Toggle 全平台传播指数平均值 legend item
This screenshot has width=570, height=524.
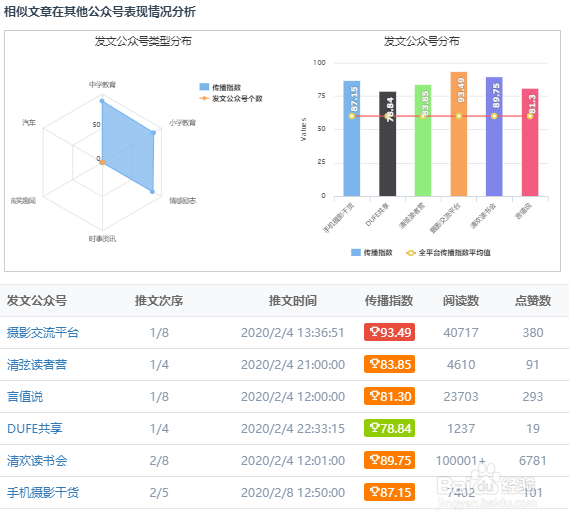(x=448, y=252)
